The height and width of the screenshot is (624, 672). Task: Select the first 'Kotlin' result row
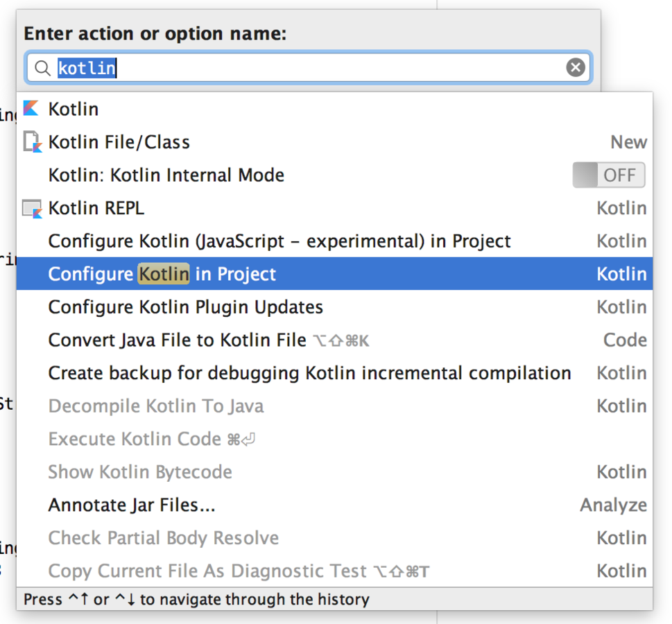(x=334, y=109)
